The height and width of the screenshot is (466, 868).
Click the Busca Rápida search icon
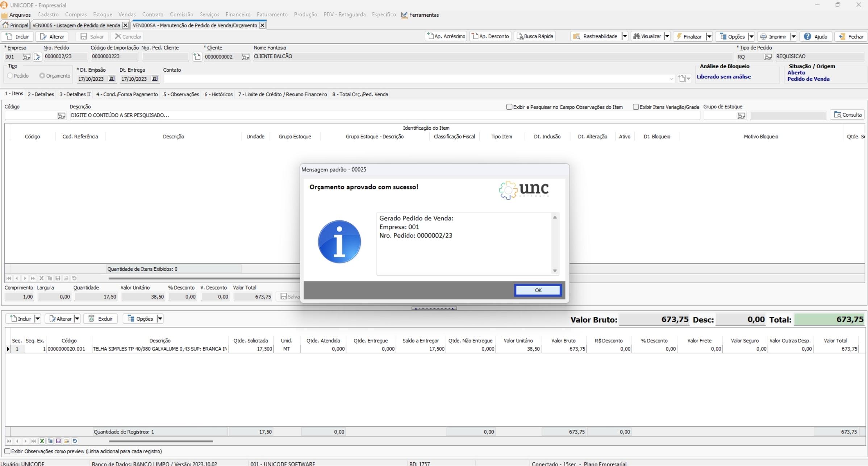[x=520, y=37]
